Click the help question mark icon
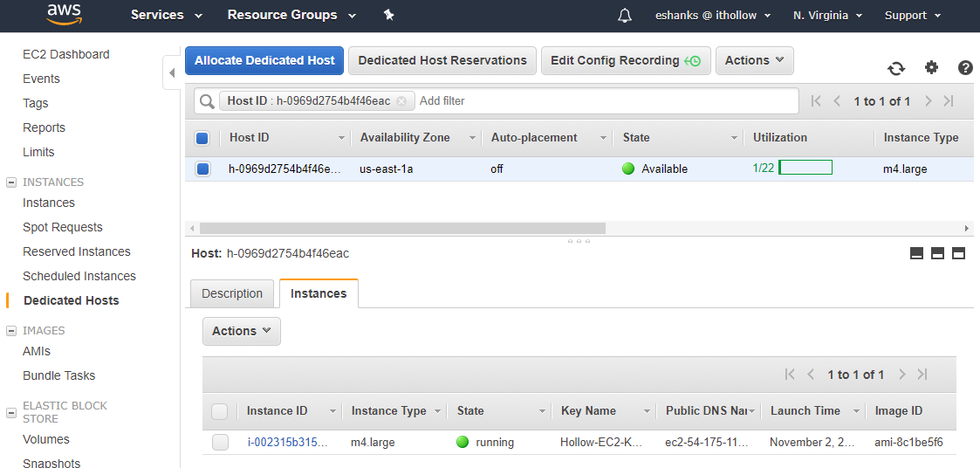Image resolution: width=980 pixels, height=468 pixels. 965,68
